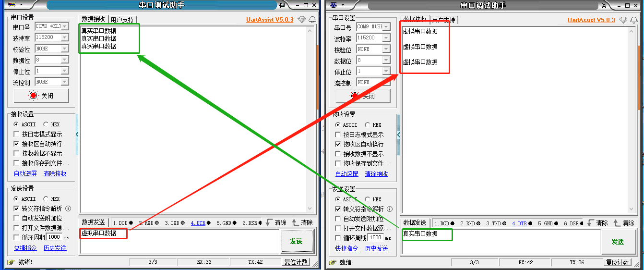Click the diamond icon in left window
This screenshot has width=644, height=270.
tap(301, 20)
